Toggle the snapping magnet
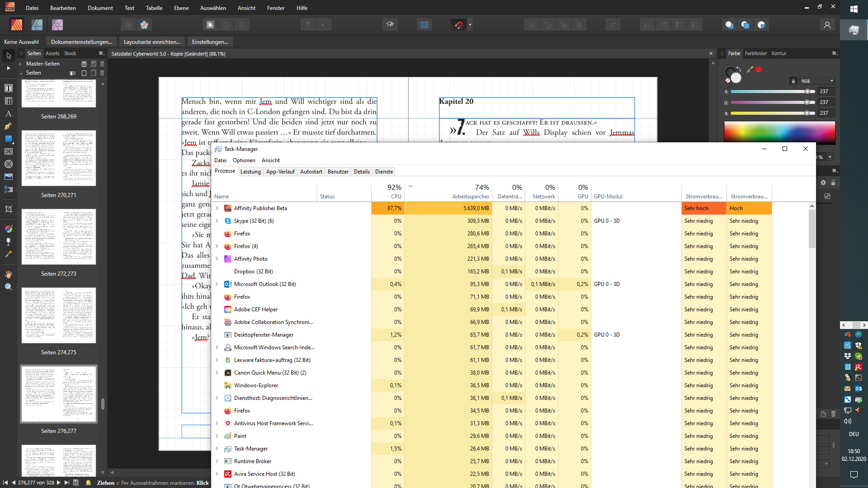The width and height of the screenshot is (868, 488). point(459,25)
